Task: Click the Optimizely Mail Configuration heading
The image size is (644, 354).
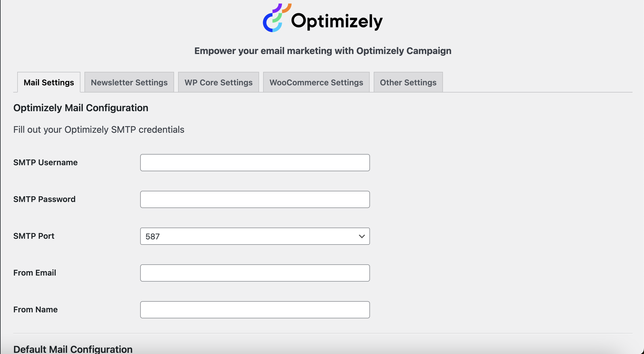Action: pyautogui.click(x=81, y=108)
